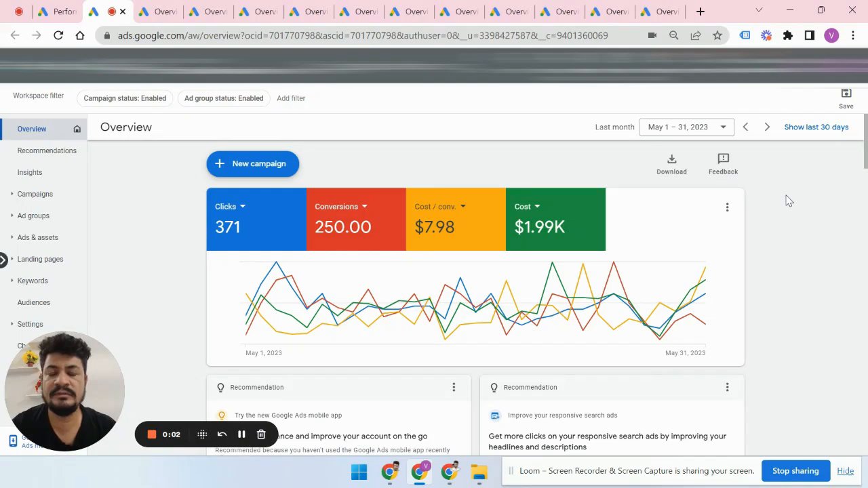Open the Clicks metric dropdown

tap(230, 206)
